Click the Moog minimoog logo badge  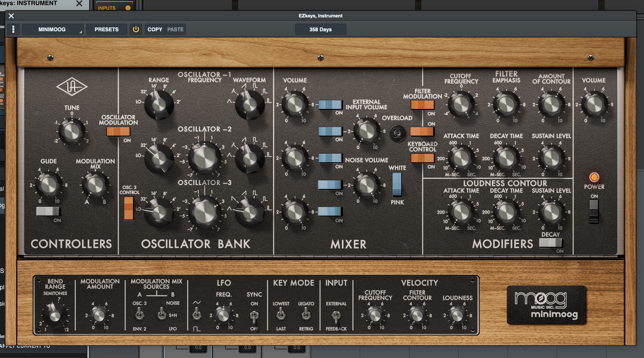[x=547, y=305]
